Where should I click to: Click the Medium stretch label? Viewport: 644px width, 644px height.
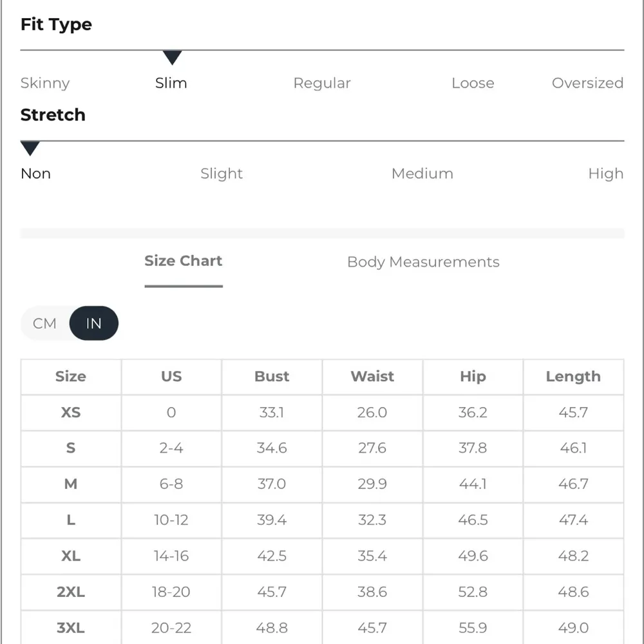[x=422, y=174]
